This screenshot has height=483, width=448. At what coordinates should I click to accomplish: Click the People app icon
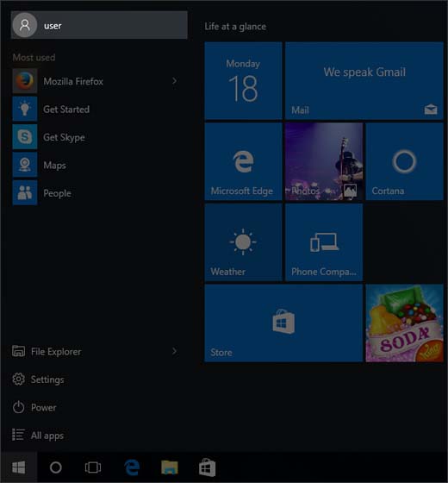(x=25, y=192)
